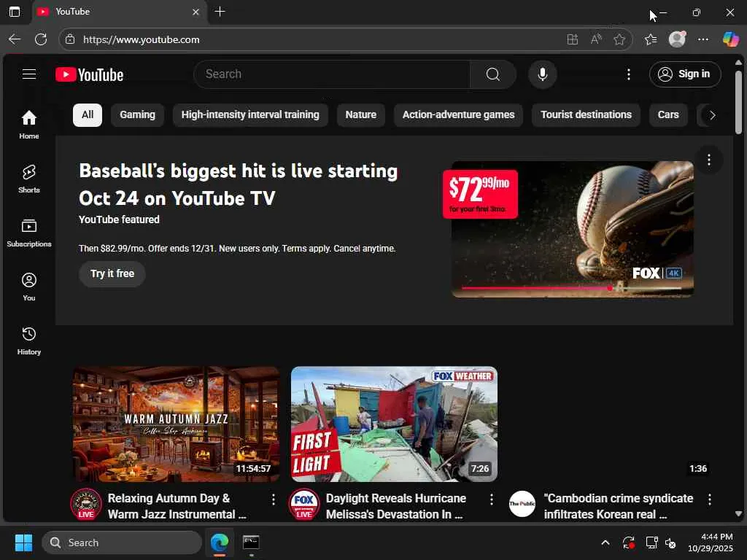
Task: Open the Windows Start menu
Action: coord(23,542)
